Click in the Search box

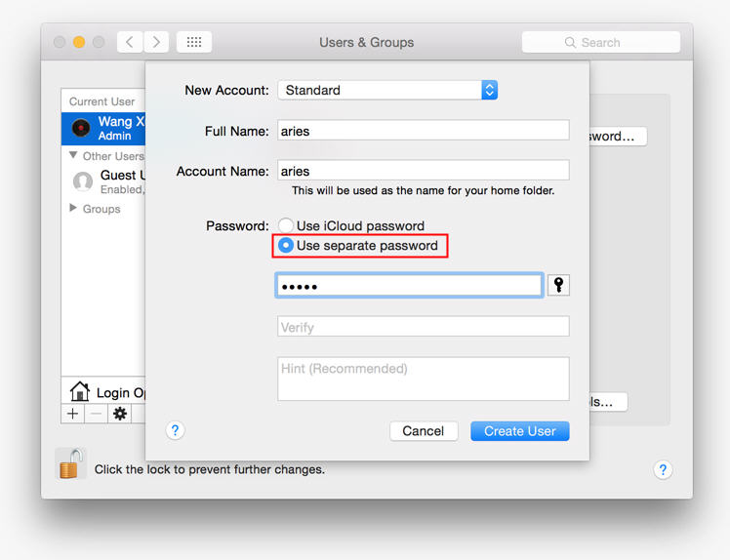(x=600, y=42)
